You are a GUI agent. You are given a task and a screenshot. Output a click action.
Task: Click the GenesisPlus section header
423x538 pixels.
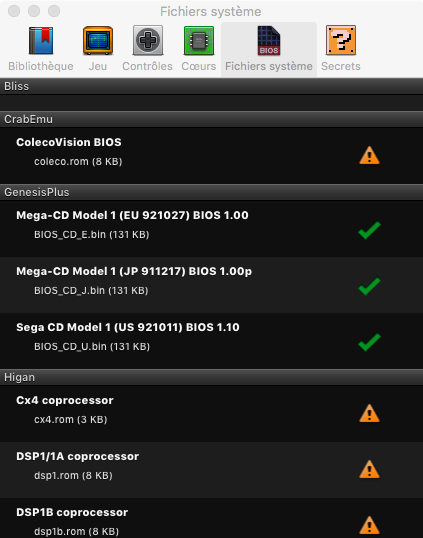pos(211,192)
